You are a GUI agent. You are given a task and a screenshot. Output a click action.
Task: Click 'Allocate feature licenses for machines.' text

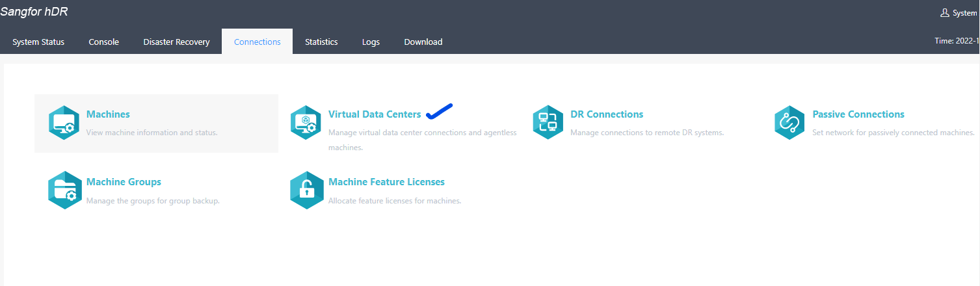395,201
